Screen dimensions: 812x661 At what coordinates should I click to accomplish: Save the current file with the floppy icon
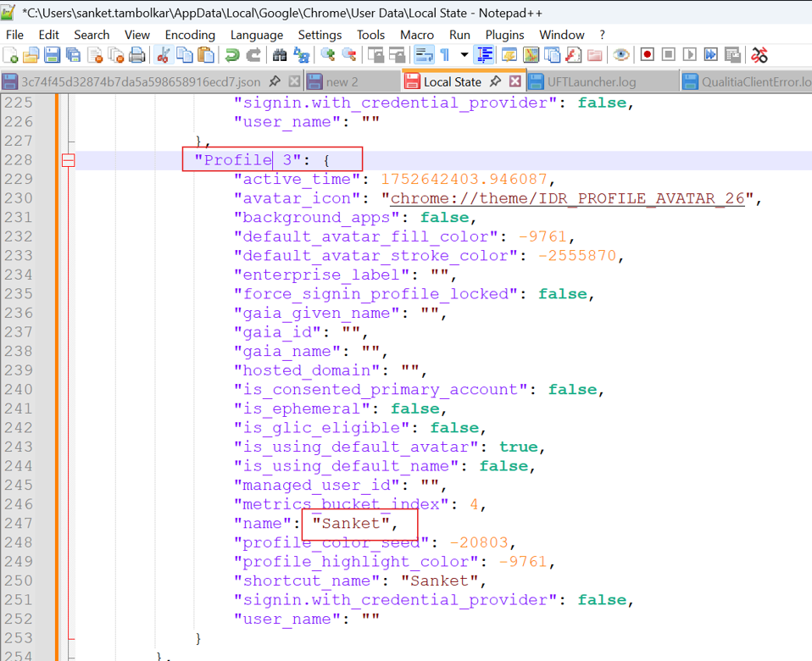(x=52, y=55)
